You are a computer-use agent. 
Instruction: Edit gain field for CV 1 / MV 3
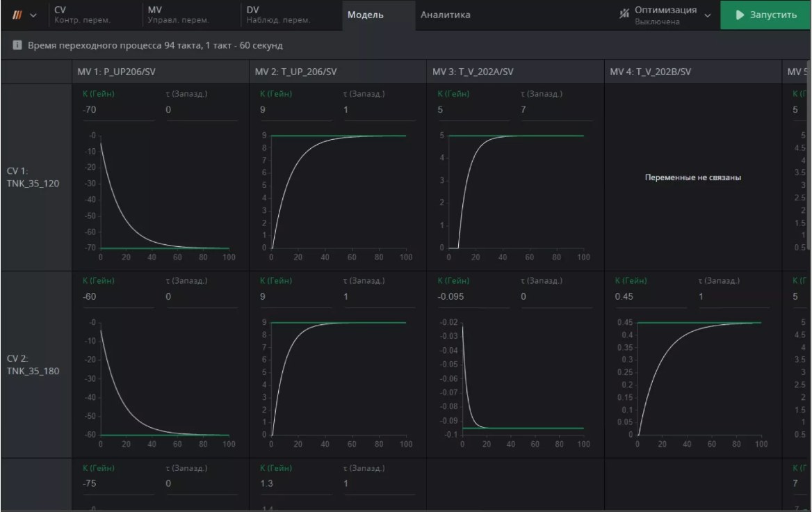click(473, 110)
